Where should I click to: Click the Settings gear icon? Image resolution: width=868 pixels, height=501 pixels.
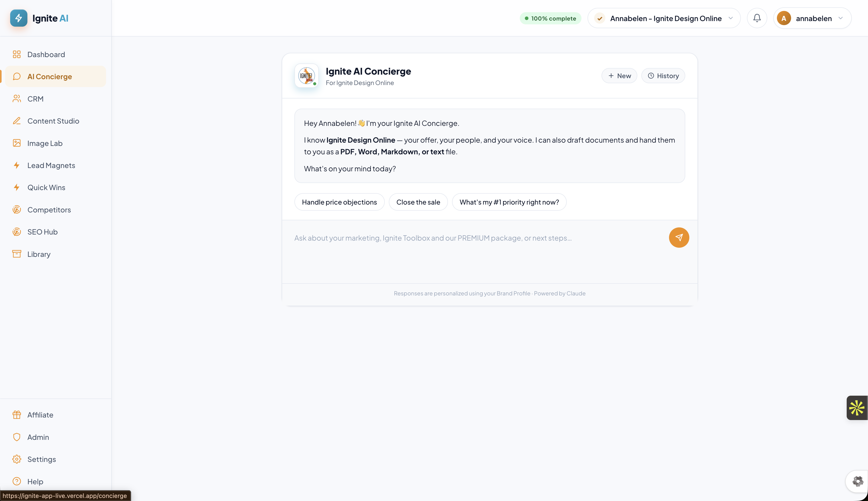pyautogui.click(x=16, y=459)
